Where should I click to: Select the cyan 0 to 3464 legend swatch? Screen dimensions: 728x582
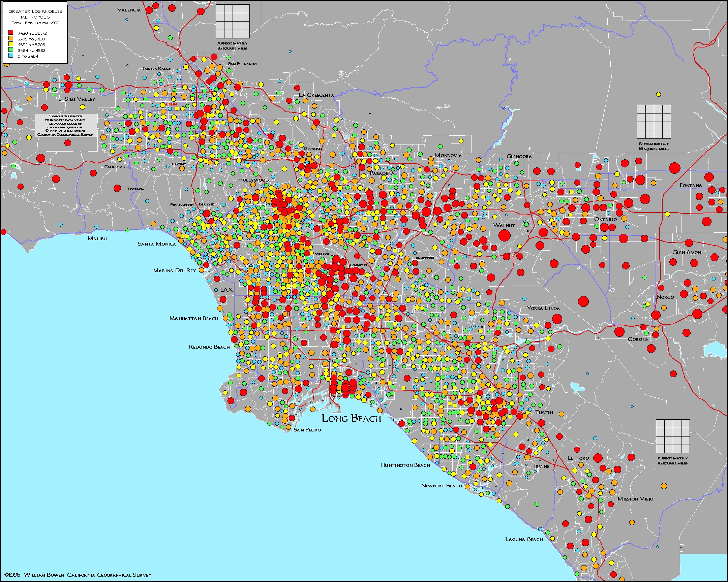tap(11, 56)
